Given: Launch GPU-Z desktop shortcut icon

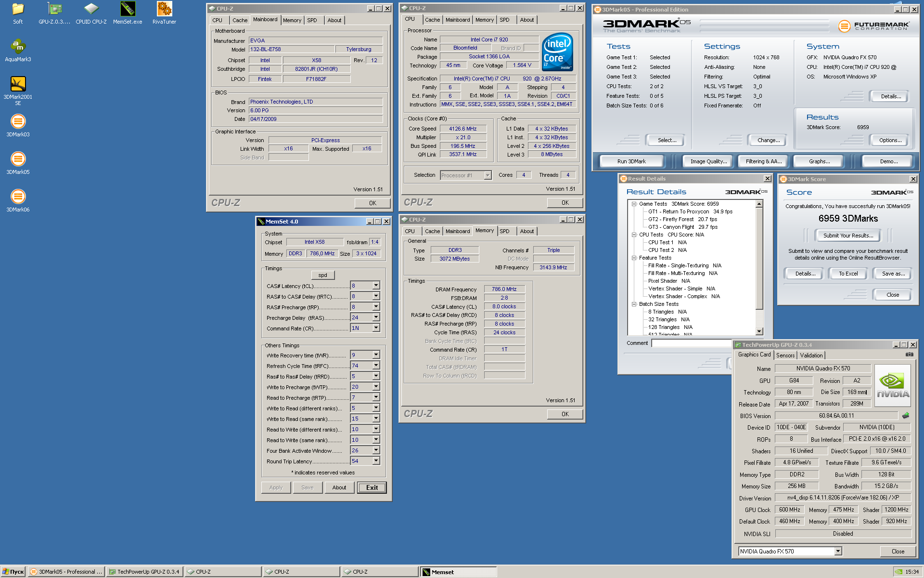Looking at the screenshot, I should tap(54, 13).
